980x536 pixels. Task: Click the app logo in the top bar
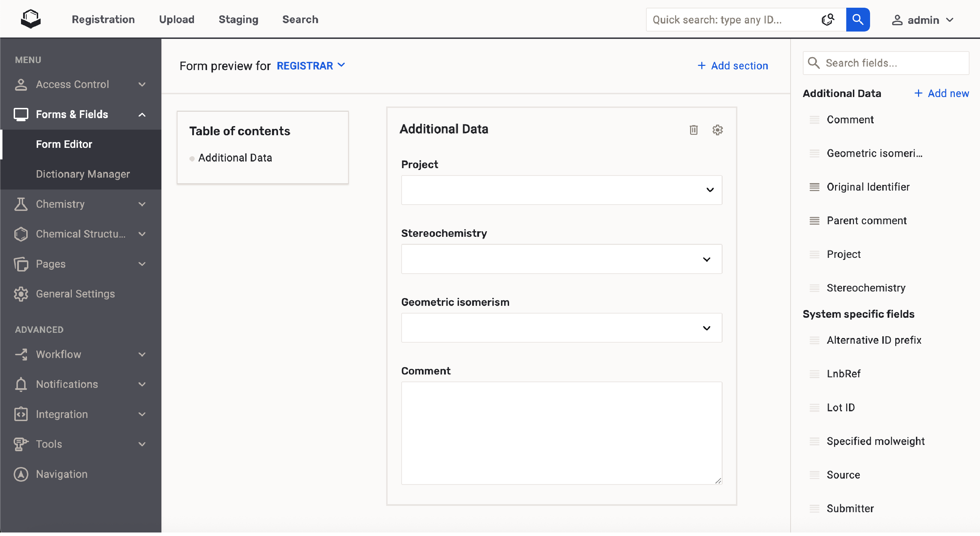point(30,19)
